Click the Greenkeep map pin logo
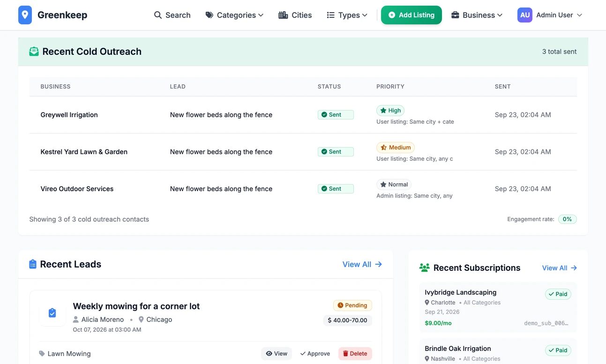Screen dimensions: 606x364 [x=25, y=15]
